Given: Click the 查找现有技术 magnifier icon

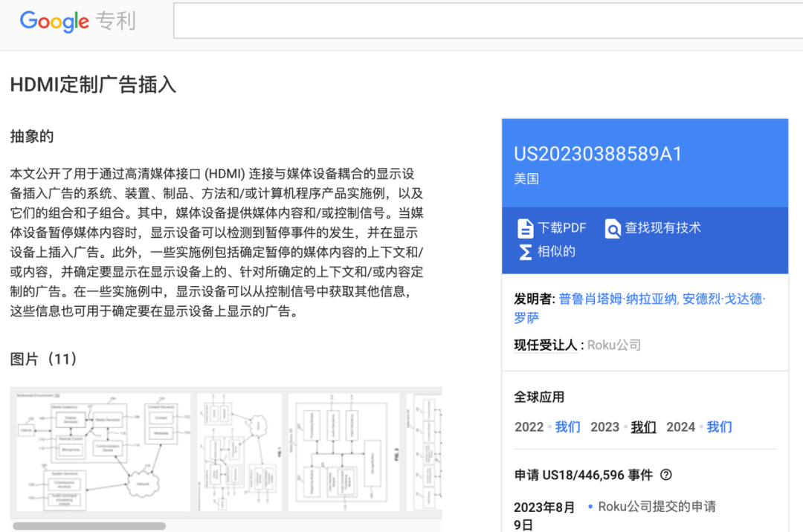Looking at the screenshot, I should (x=613, y=229).
